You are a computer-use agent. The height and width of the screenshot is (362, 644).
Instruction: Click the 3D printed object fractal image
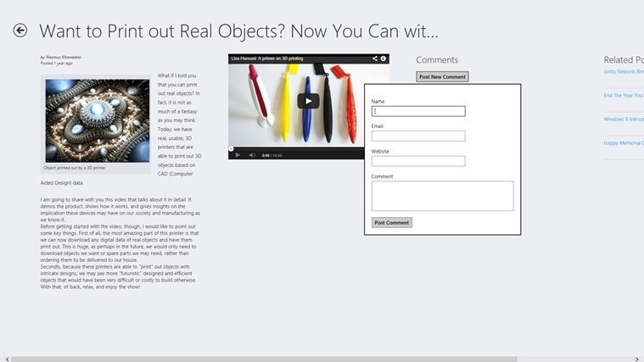[97, 120]
